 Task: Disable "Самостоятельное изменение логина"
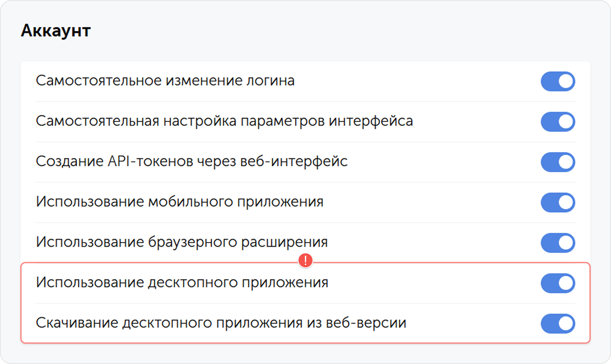tap(558, 81)
